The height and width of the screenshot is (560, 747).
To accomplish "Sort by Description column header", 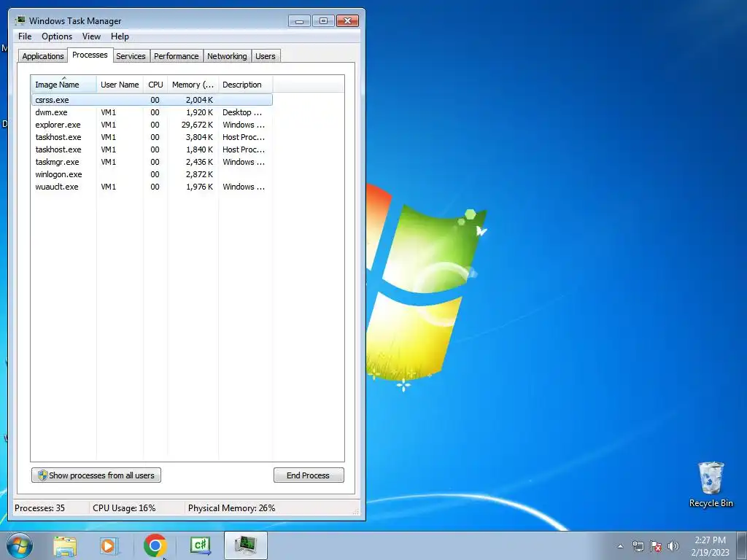I will (245, 85).
